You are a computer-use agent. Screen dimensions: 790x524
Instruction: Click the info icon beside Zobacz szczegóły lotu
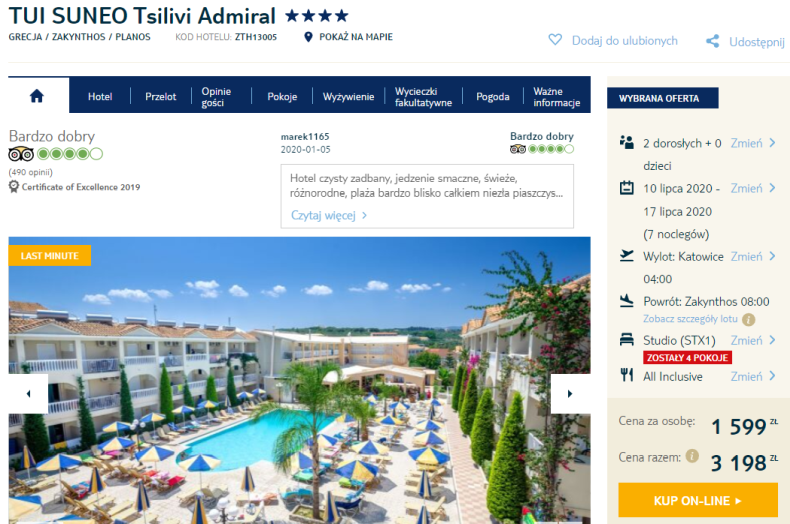(x=749, y=319)
